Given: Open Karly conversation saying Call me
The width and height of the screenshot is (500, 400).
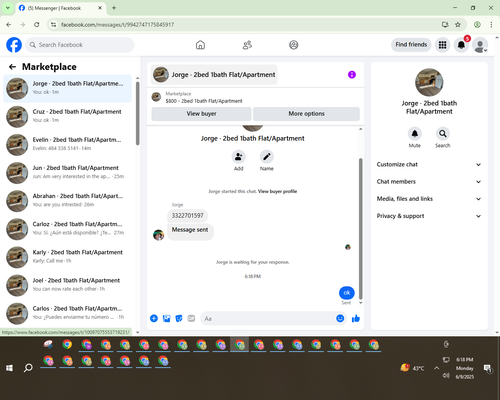Looking at the screenshot, I should [67, 257].
